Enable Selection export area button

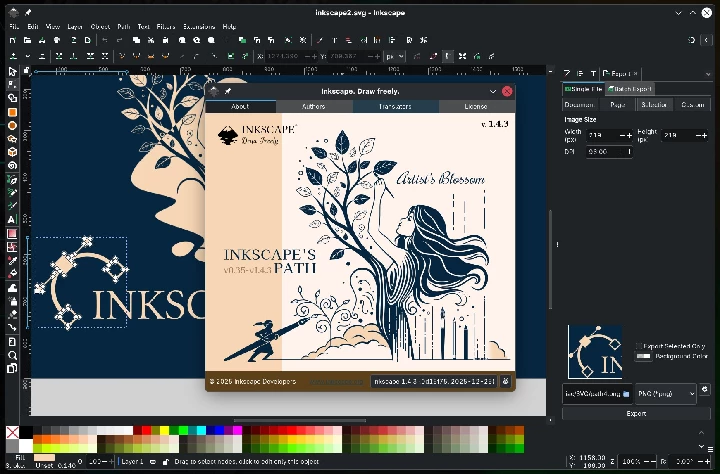tap(654, 104)
